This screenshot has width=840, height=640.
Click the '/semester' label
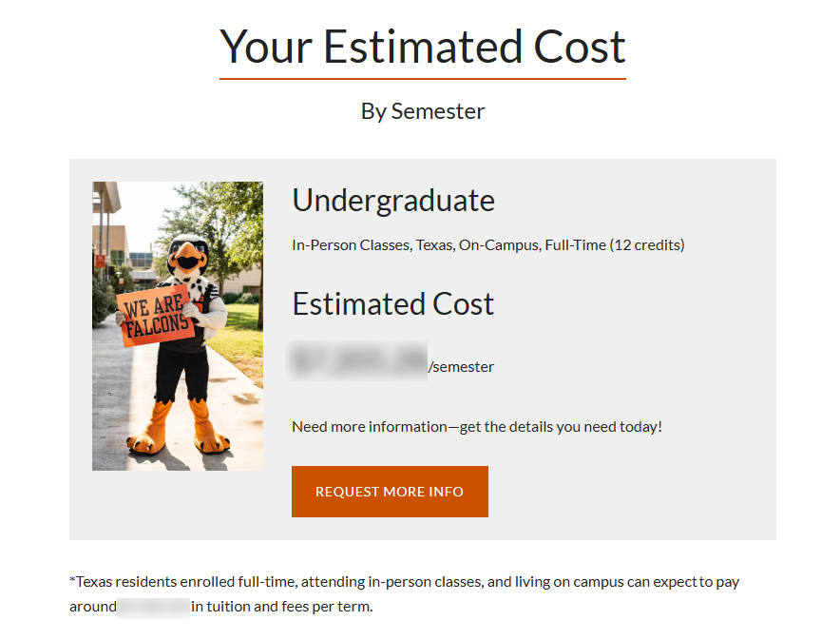462,367
